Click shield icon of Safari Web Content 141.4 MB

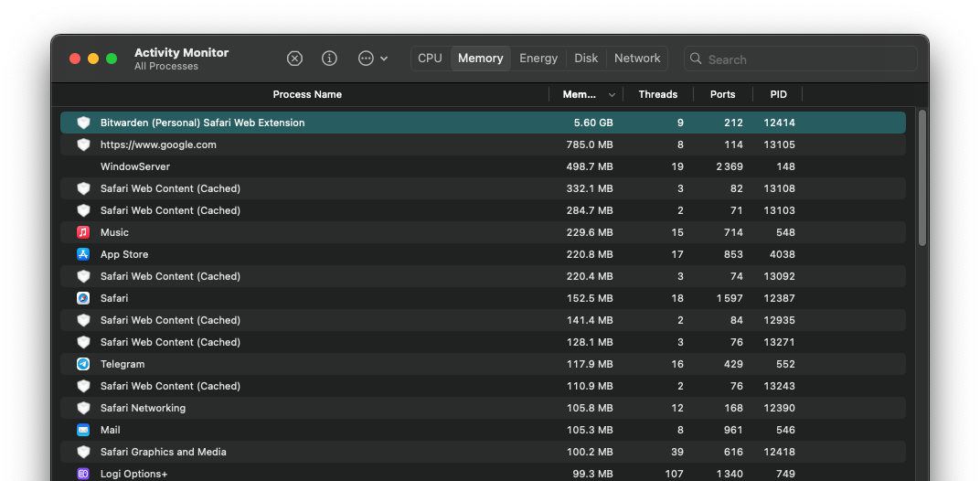click(x=83, y=320)
